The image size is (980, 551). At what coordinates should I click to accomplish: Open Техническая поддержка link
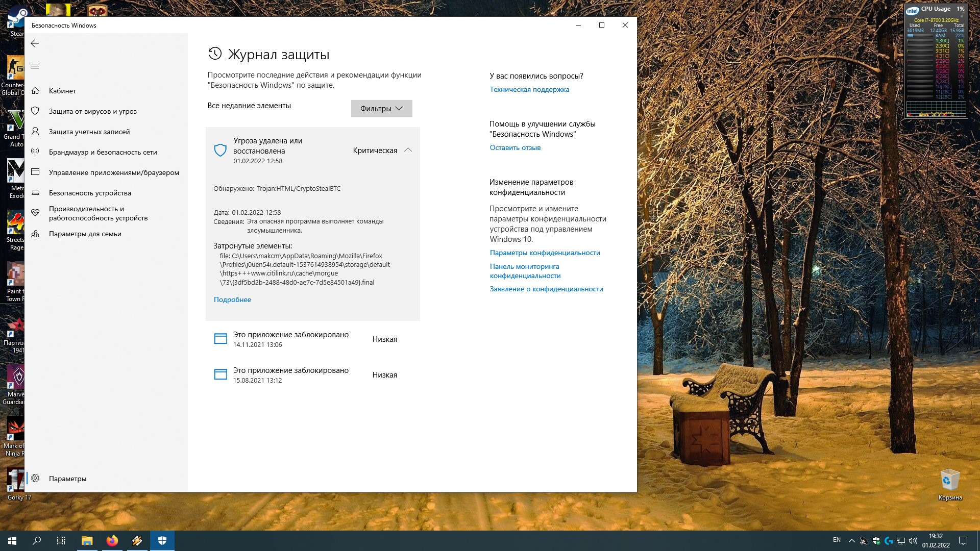[529, 89]
